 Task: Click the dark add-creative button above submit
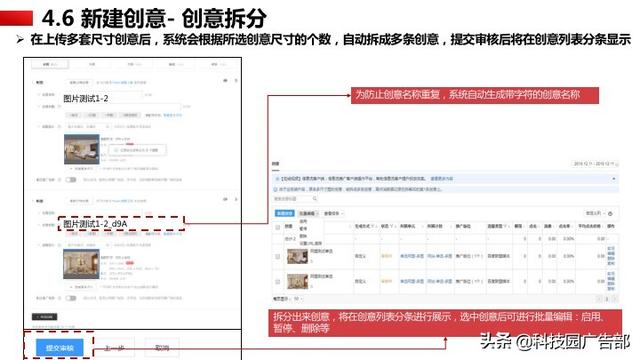[44, 317]
